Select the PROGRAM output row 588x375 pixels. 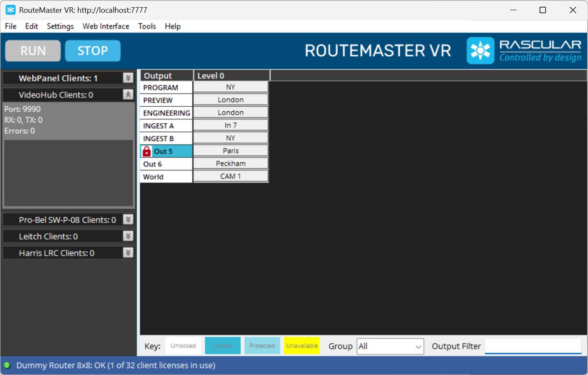click(x=166, y=88)
